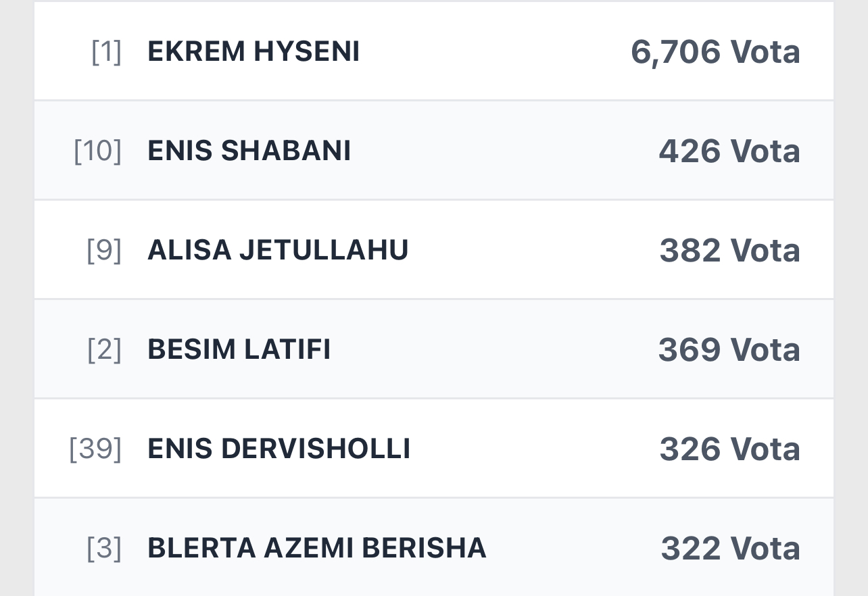Select the [3] ballot number label
The image size is (868, 596).
coord(104,548)
